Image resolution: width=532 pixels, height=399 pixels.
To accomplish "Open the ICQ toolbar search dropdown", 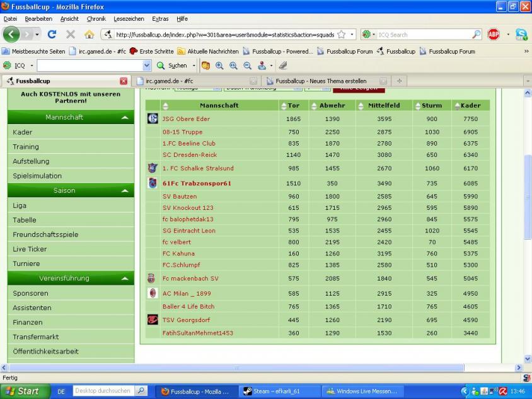I will [x=147, y=65].
